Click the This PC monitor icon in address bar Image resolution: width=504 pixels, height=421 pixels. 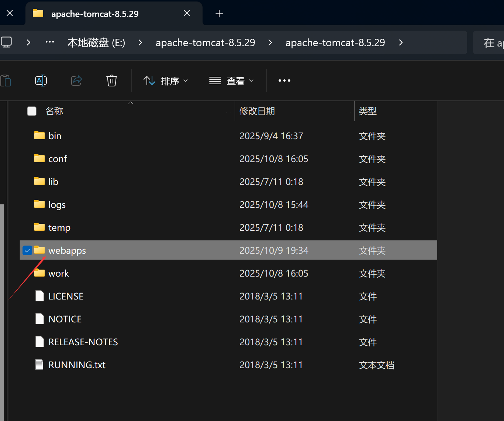[x=6, y=42]
